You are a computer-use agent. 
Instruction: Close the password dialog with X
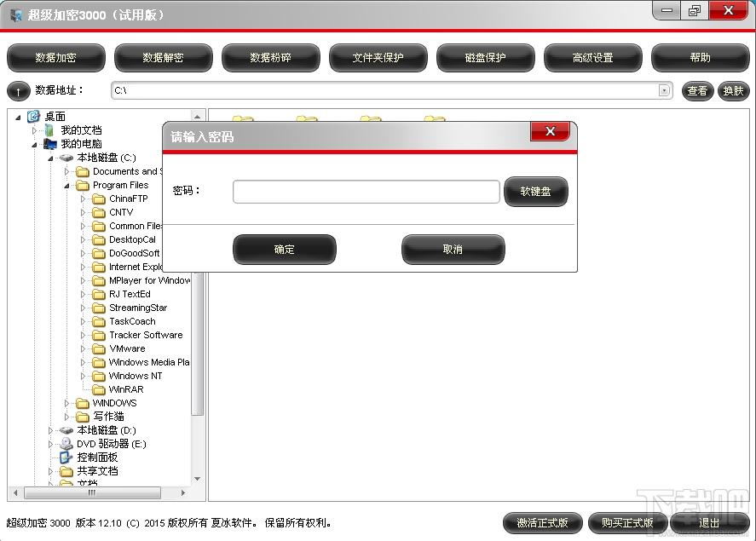click(x=550, y=131)
